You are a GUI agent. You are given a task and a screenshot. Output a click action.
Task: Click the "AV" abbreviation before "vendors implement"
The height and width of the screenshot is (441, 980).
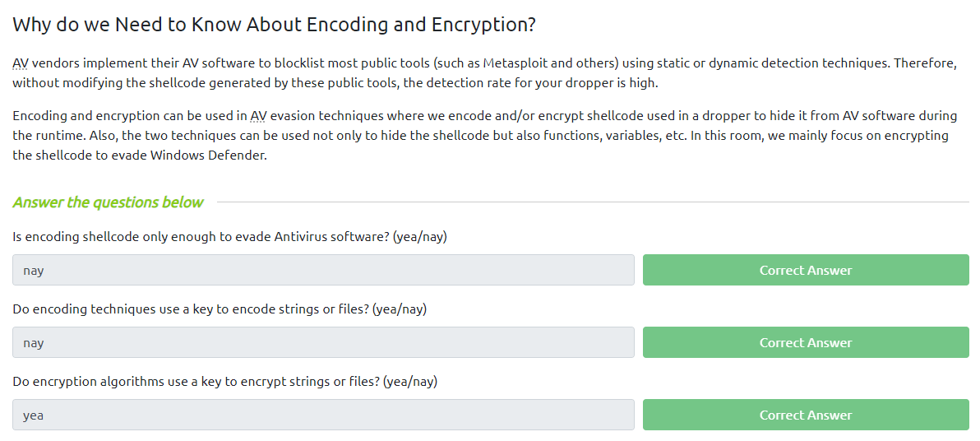pyautogui.click(x=20, y=63)
